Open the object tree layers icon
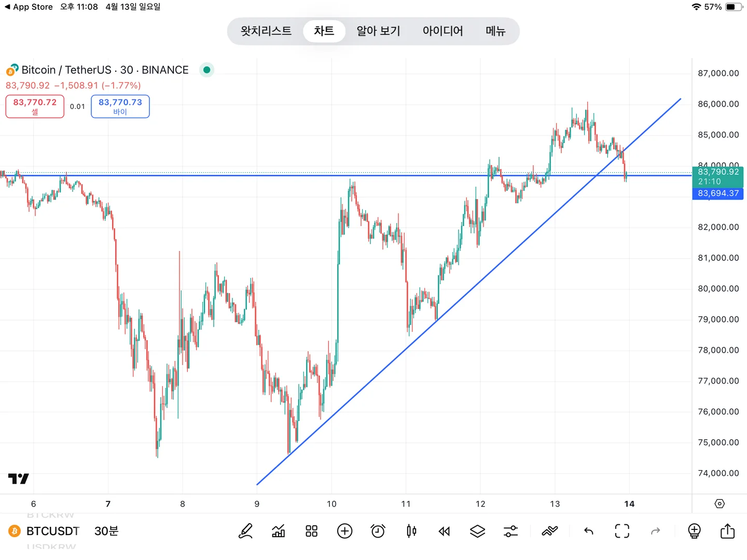 [x=477, y=531]
